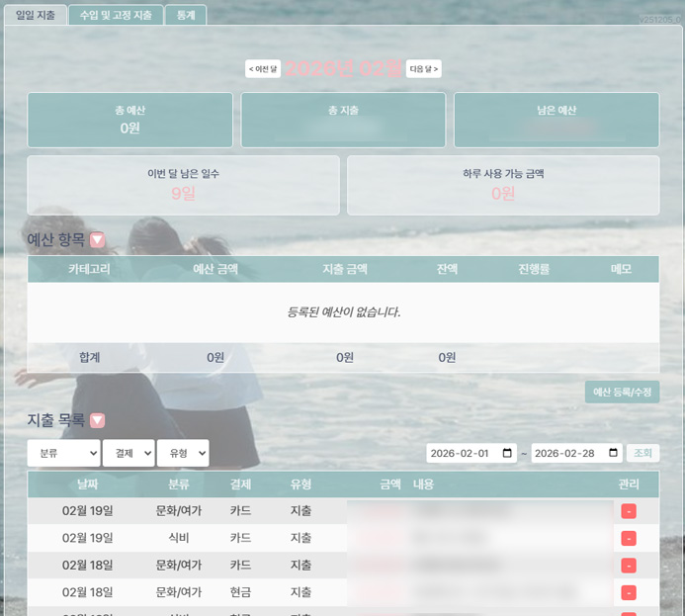
Task: Switch to the 일일 지출 tab
Action: point(36,15)
